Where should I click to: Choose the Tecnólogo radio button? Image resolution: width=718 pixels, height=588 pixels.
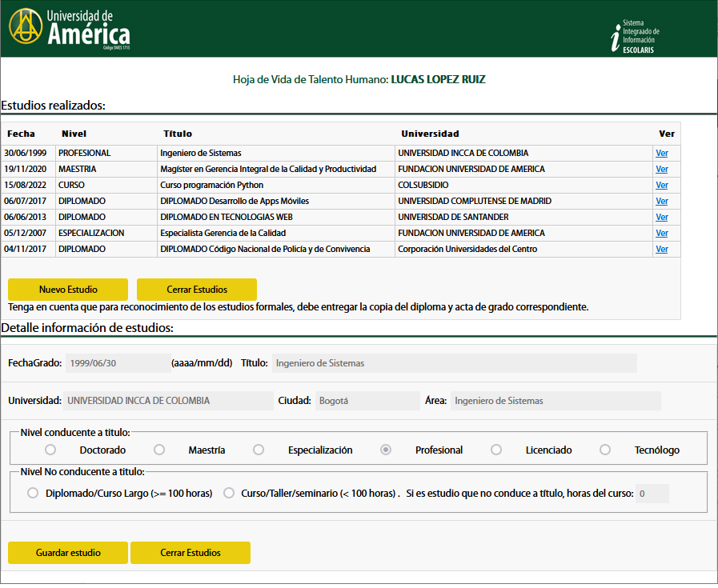(605, 450)
